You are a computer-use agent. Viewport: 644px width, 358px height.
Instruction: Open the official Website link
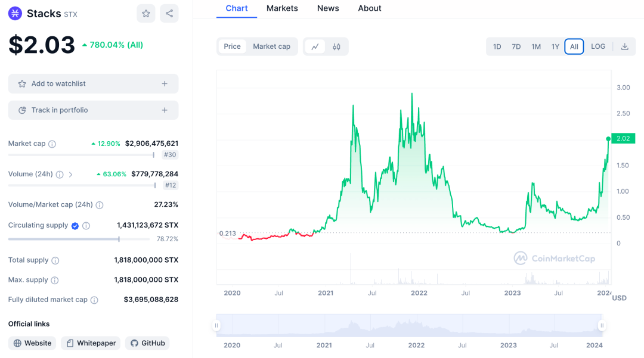coord(32,343)
